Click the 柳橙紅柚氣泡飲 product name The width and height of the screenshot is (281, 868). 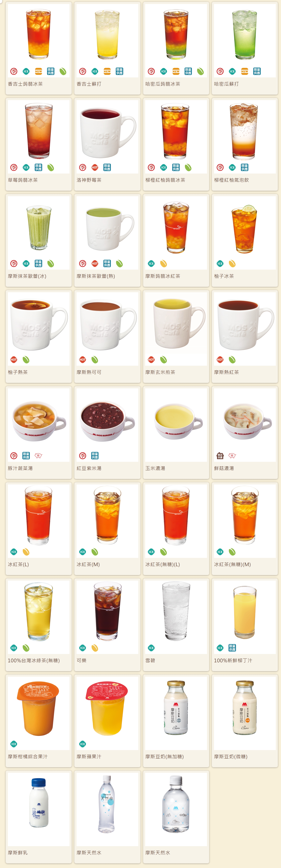231,180
